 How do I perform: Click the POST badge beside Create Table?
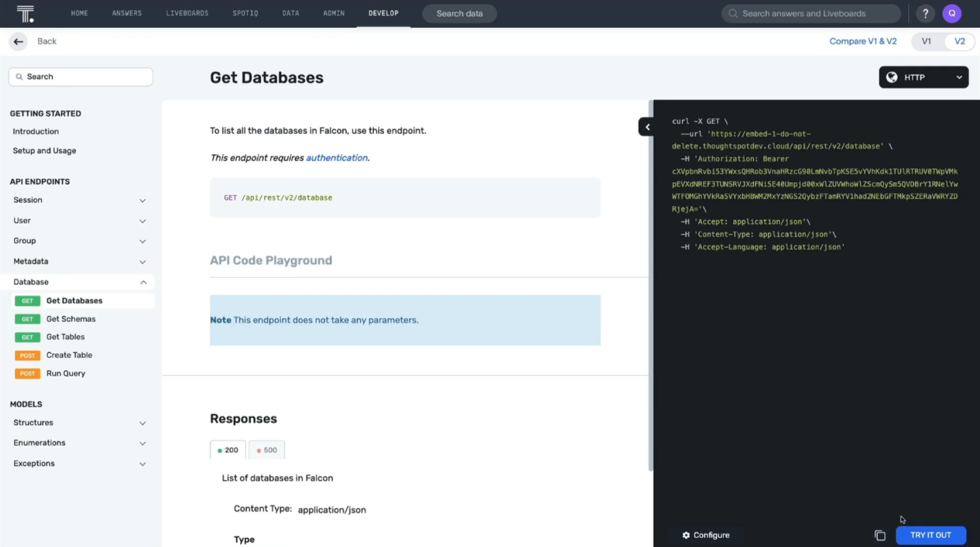[27, 355]
